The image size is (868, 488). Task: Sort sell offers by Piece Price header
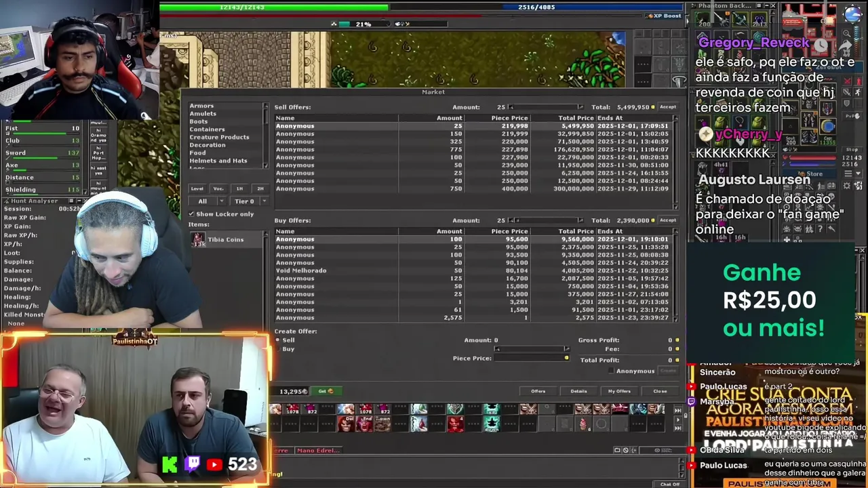(x=509, y=118)
